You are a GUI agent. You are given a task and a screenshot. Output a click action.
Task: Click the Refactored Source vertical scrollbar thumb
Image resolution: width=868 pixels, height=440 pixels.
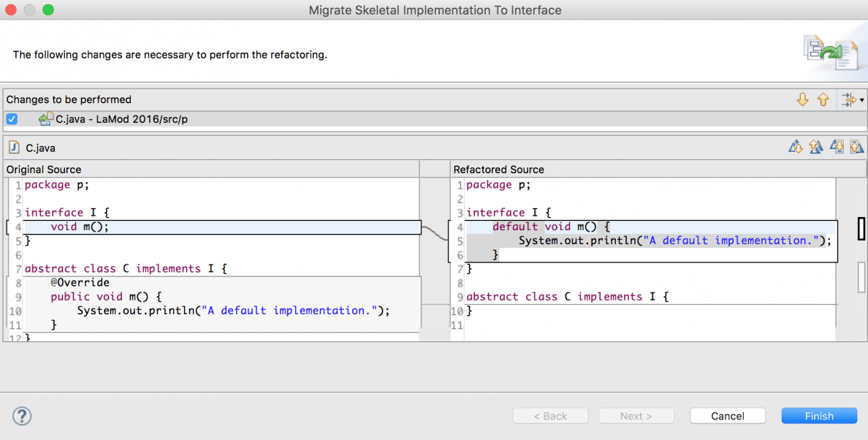coord(861,277)
